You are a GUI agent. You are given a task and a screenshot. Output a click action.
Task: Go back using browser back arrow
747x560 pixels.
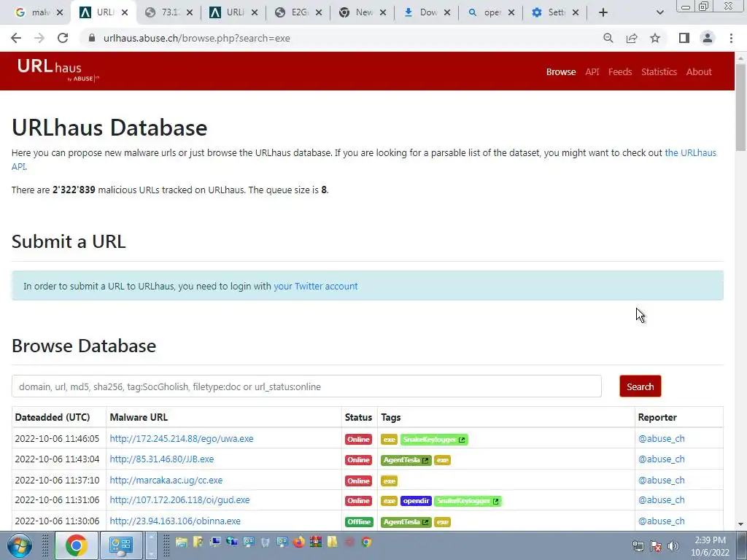pyautogui.click(x=16, y=38)
